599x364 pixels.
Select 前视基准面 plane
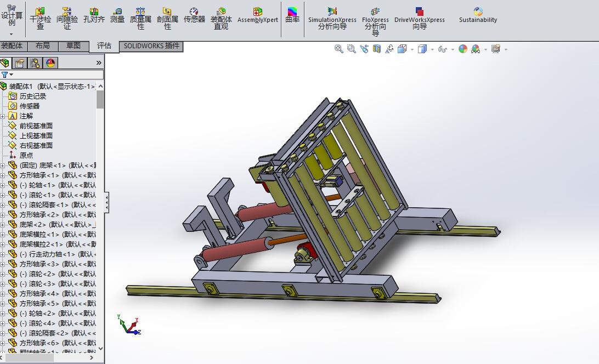(x=31, y=126)
